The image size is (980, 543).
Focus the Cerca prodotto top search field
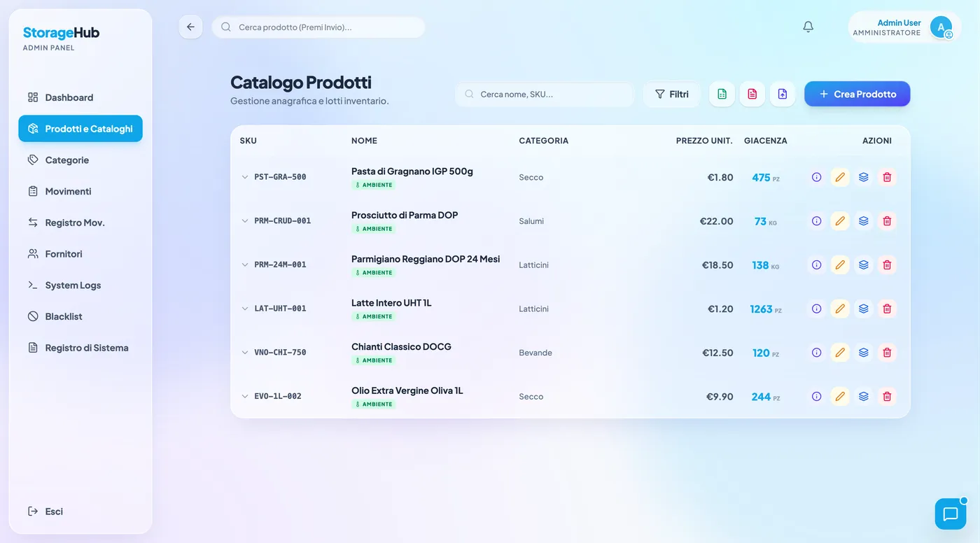[x=318, y=27]
